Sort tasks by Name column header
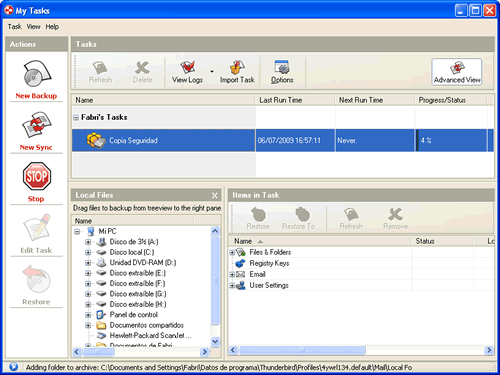Screen dimensions: 500x375 pyautogui.click(x=163, y=100)
